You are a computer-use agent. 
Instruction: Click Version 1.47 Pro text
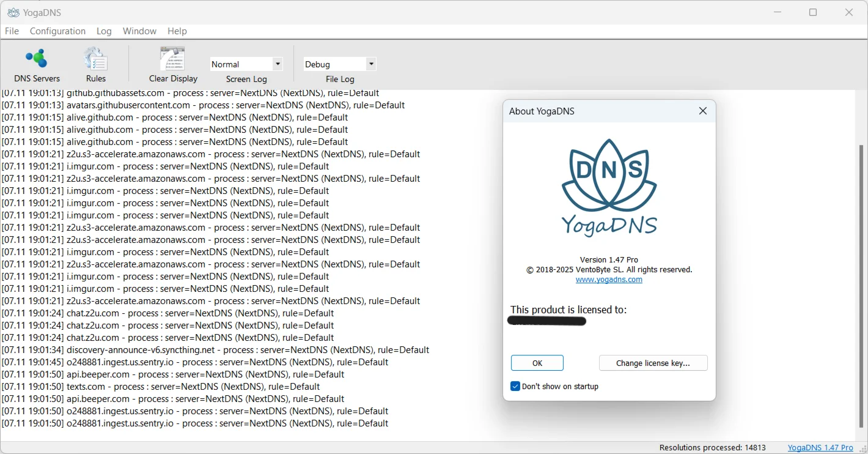(609, 259)
